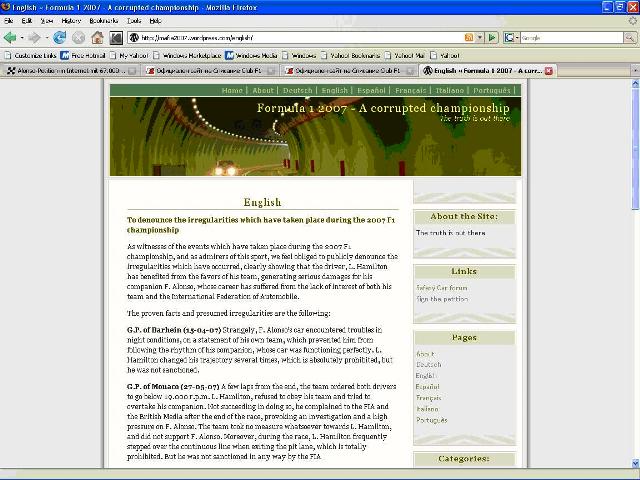The width and height of the screenshot is (640, 480).
Task: Switch to the Alonso Petition tab
Action: coord(70,71)
